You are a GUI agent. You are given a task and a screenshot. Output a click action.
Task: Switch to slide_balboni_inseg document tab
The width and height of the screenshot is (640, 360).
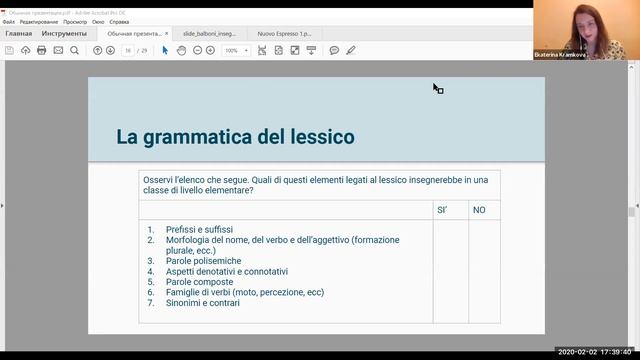pyautogui.click(x=209, y=34)
